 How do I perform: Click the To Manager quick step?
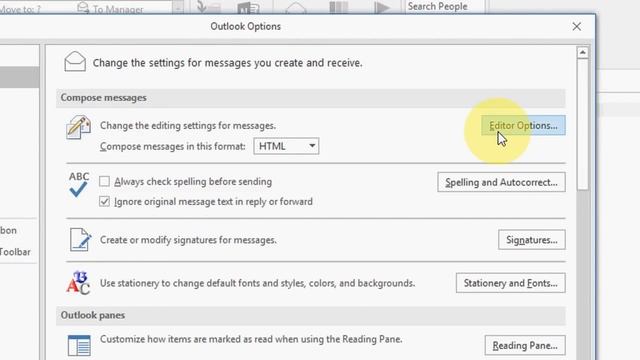110,9
